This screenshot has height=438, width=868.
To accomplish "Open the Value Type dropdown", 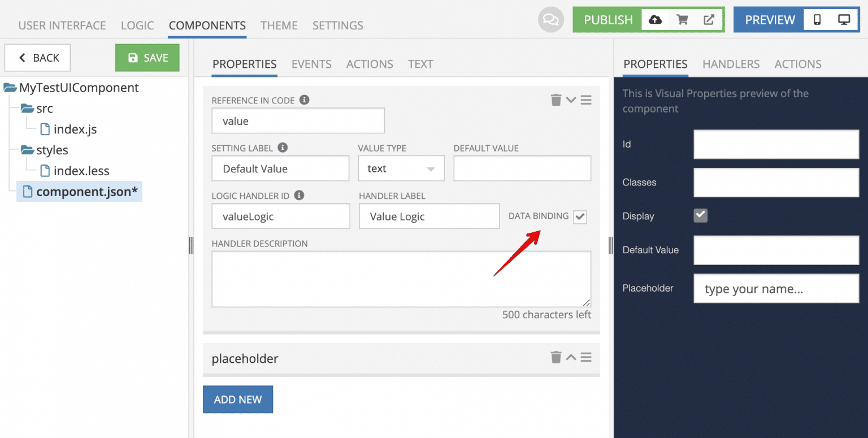I will pos(401,169).
